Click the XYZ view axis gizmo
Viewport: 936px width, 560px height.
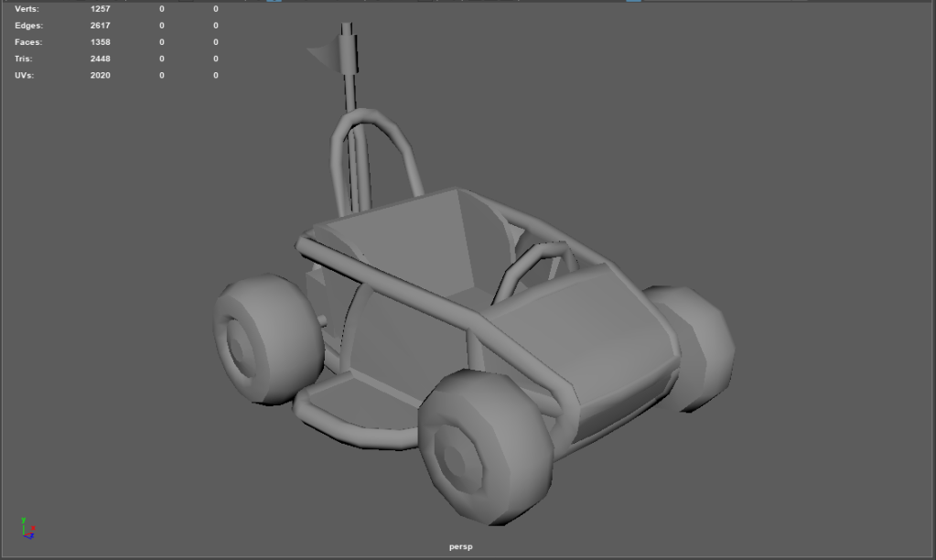(x=27, y=528)
